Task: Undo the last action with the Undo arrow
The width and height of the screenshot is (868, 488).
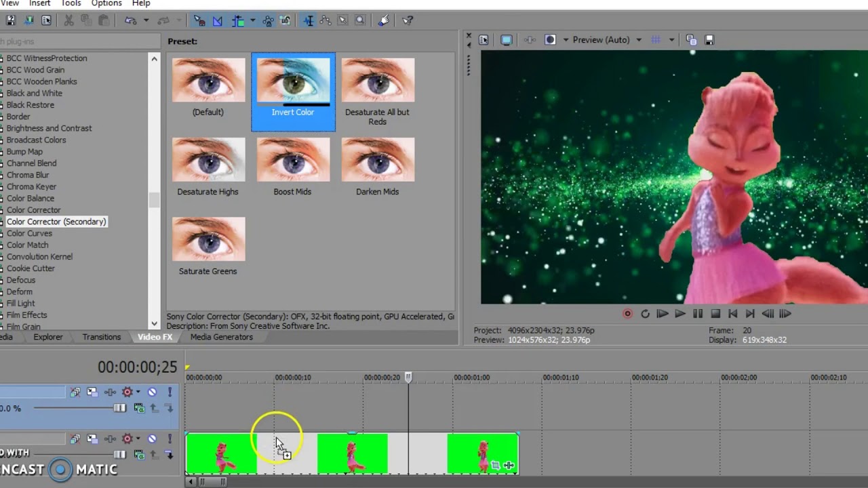Action: 130,20
